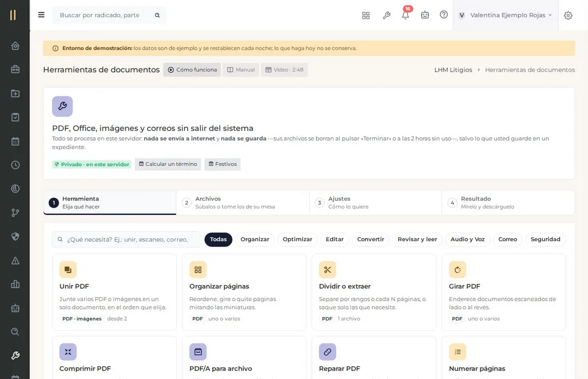Click the Numerar páginas list icon

click(x=458, y=352)
